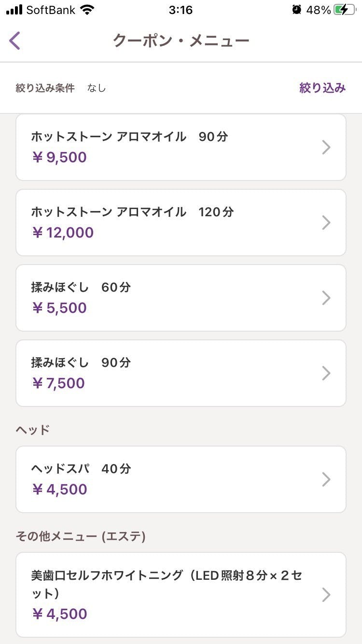Tap chevron on 美歯口セルフホワイトニング item
This screenshot has height=644, width=362.
click(x=326, y=595)
